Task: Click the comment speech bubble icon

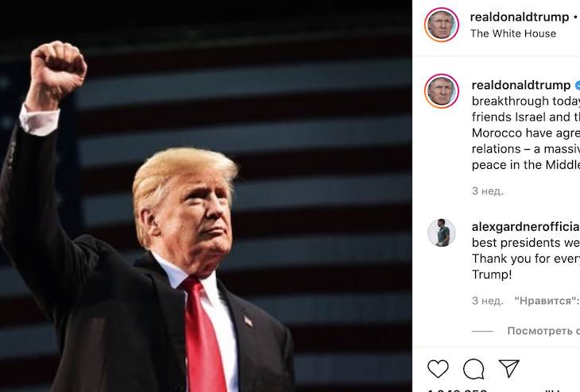Action: pos(474,368)
